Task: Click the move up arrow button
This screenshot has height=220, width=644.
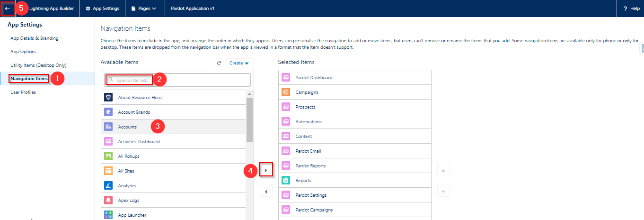Action: pos(443,170)
